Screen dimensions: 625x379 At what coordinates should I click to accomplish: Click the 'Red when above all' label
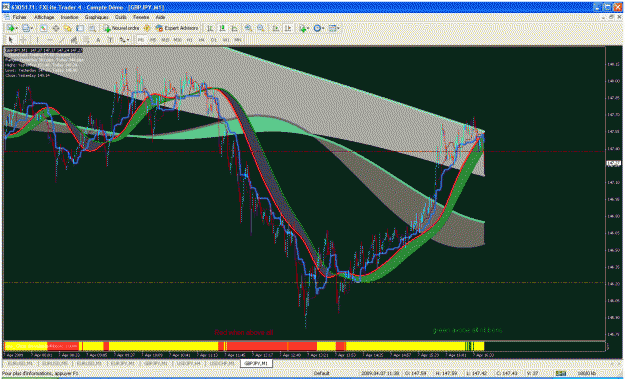244,332
